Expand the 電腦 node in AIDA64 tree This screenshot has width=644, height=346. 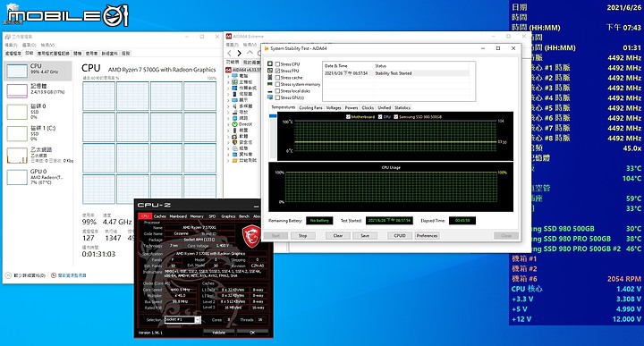coord(228,76)
